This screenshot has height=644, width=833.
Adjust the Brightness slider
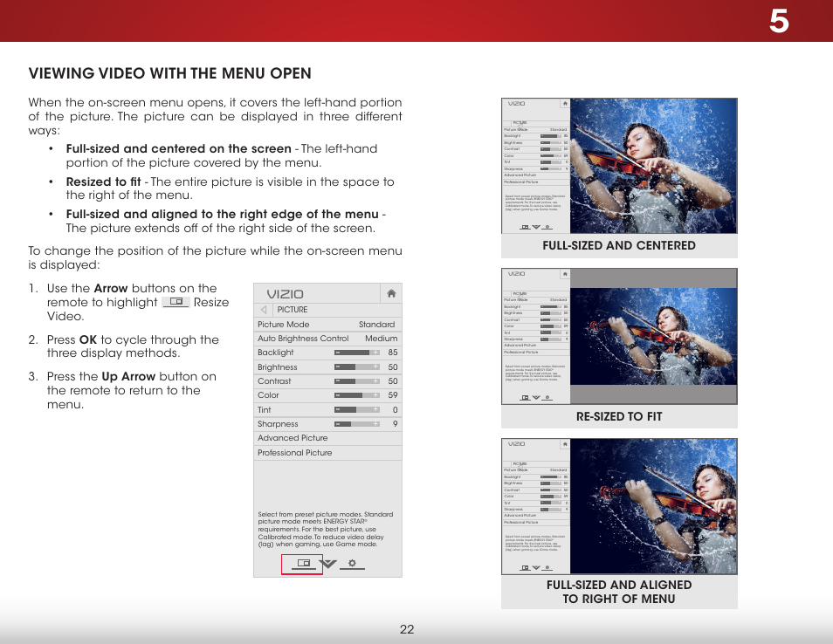pyautogui.click(x=357, y=367)
